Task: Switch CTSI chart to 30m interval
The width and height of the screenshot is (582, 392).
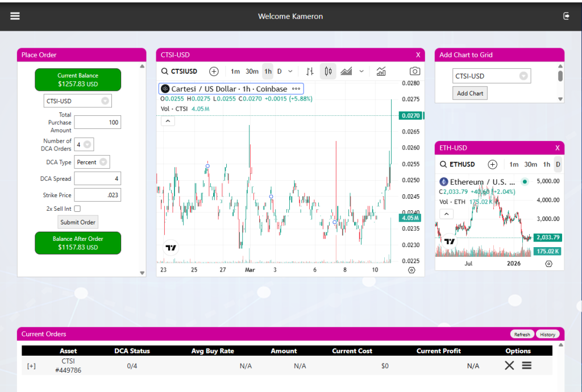Action: click(252, 71)
